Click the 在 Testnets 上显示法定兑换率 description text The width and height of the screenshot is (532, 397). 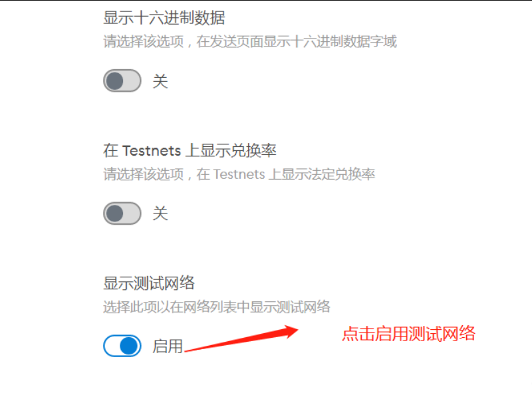tap(286, 174)
